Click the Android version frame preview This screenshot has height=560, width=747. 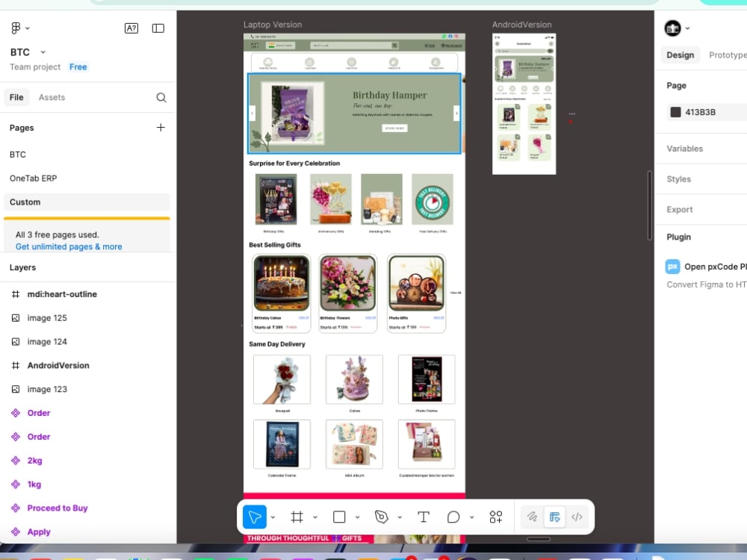tap(524, 104)
